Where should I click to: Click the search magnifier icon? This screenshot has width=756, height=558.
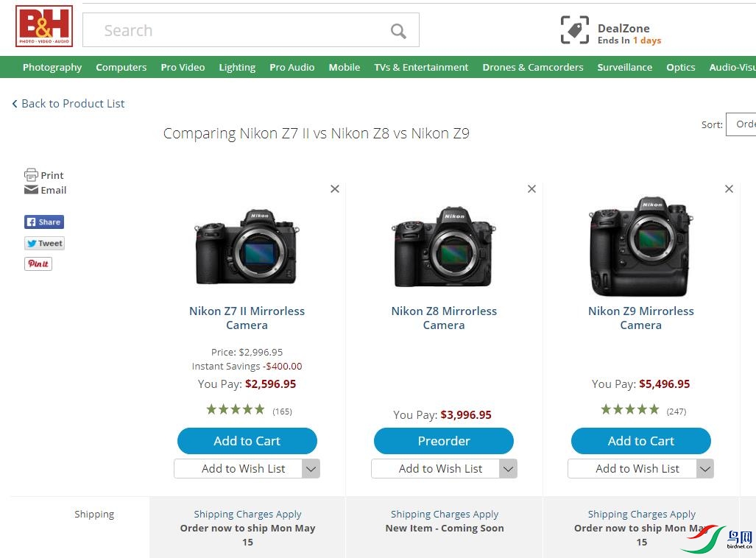coord(398,31)
